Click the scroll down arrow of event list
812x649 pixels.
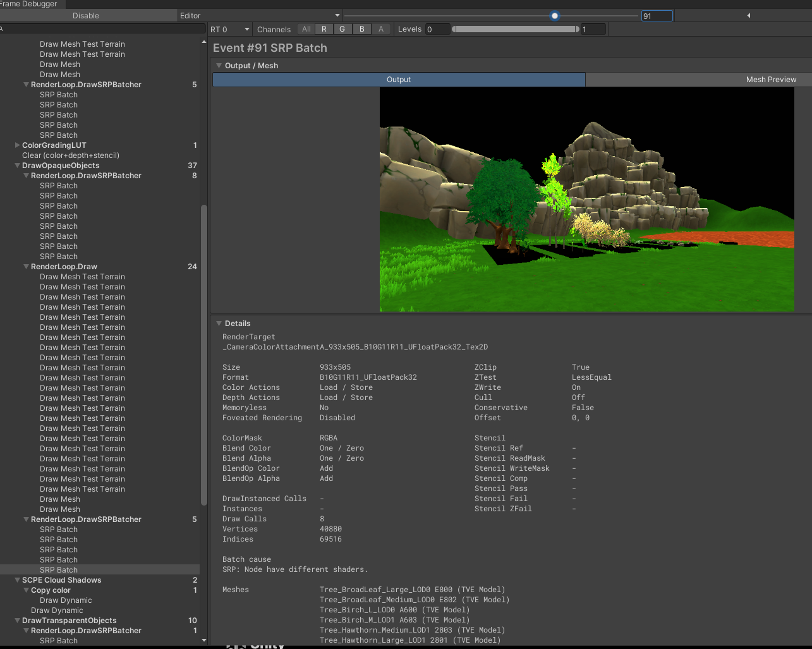pos(203,640)
